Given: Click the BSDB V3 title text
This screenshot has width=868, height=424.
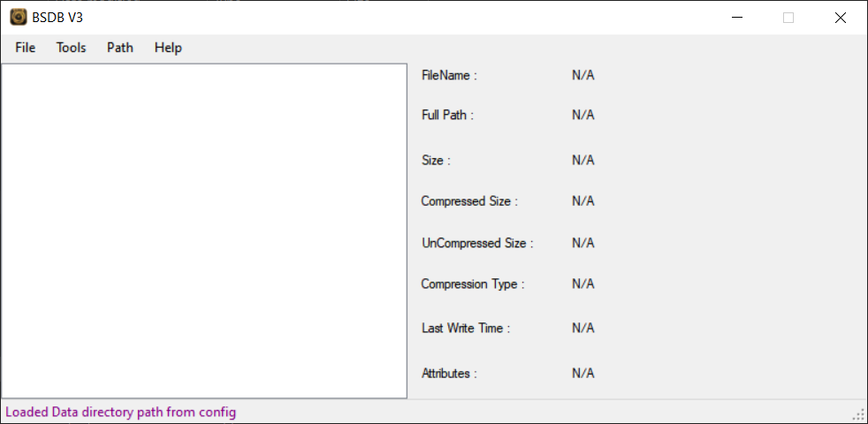Looking at the screenshot, I should pos(57,18).
